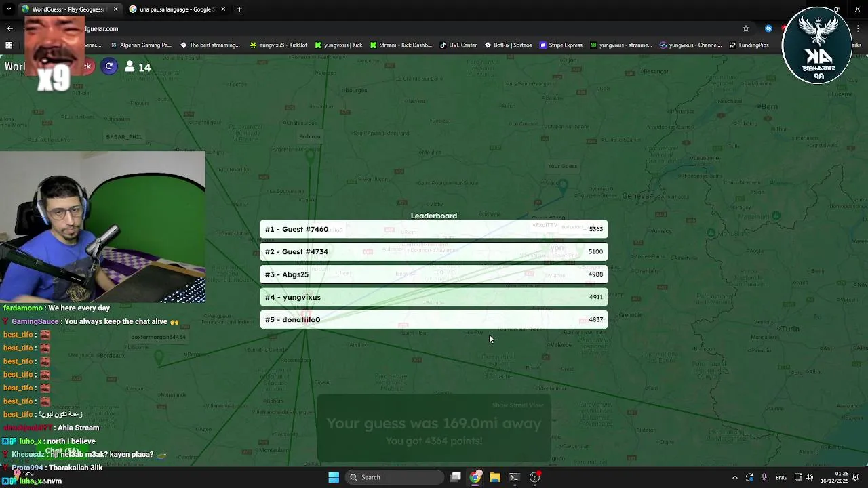Open volume control from system tray

[809, 477]
